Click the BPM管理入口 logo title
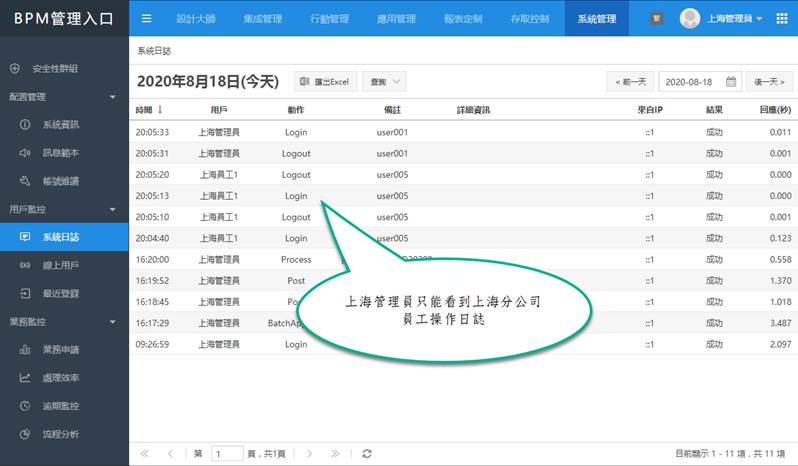This screenshot has width=798, height=466. tap(64, 19)
